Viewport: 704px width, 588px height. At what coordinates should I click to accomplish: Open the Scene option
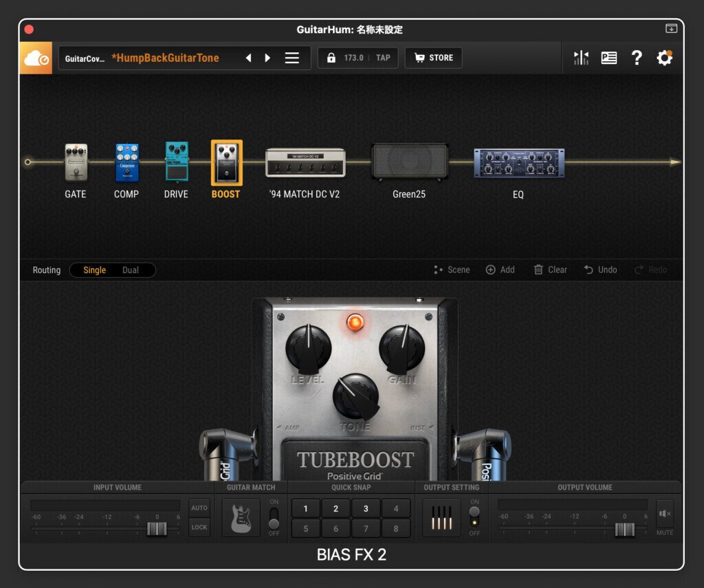(x=452, y=270)
